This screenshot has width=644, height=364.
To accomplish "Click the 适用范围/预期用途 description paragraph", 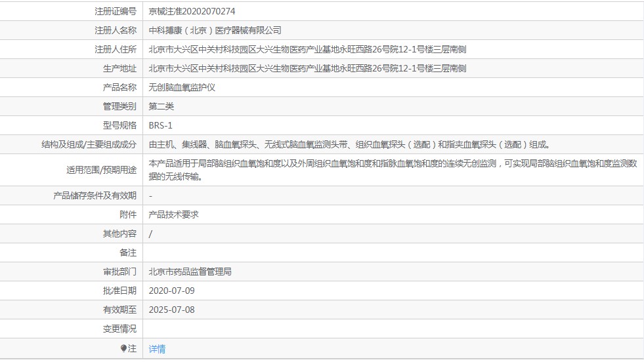I will tap(393, 170).
